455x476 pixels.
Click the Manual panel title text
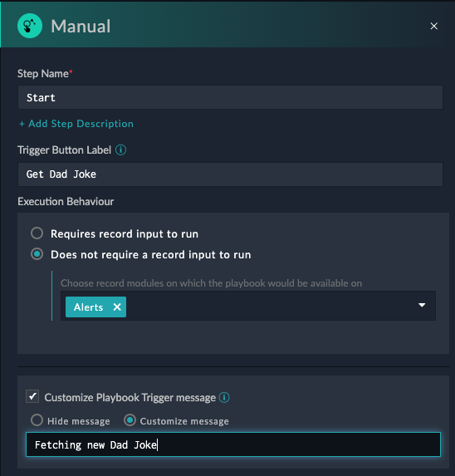coord(81,26)
